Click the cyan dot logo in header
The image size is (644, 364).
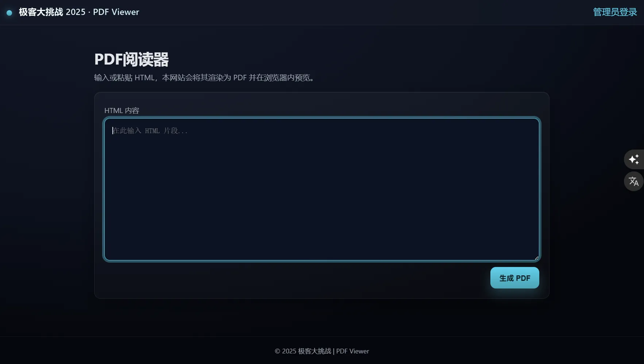coord(9,13)
